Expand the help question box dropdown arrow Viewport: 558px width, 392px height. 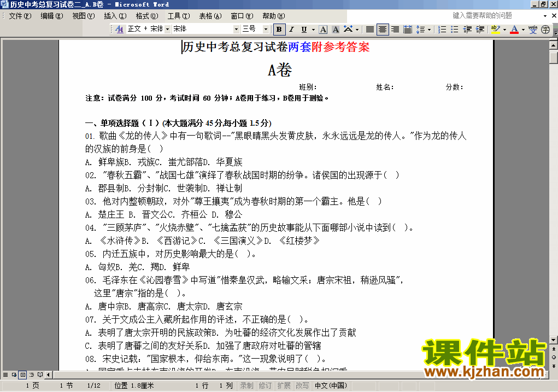[545, 16]
